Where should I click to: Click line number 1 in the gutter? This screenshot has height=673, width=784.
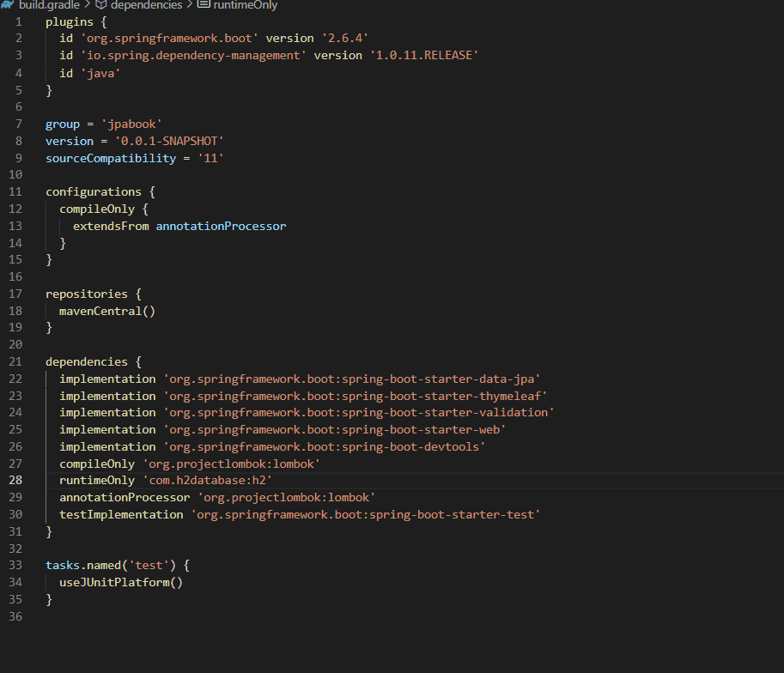tap(19, 21)
